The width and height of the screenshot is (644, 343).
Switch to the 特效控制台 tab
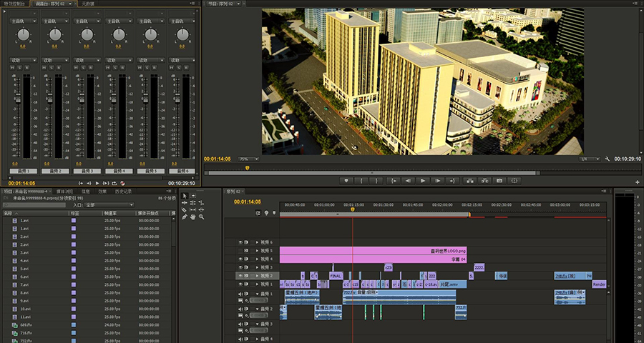pos(16,4)
